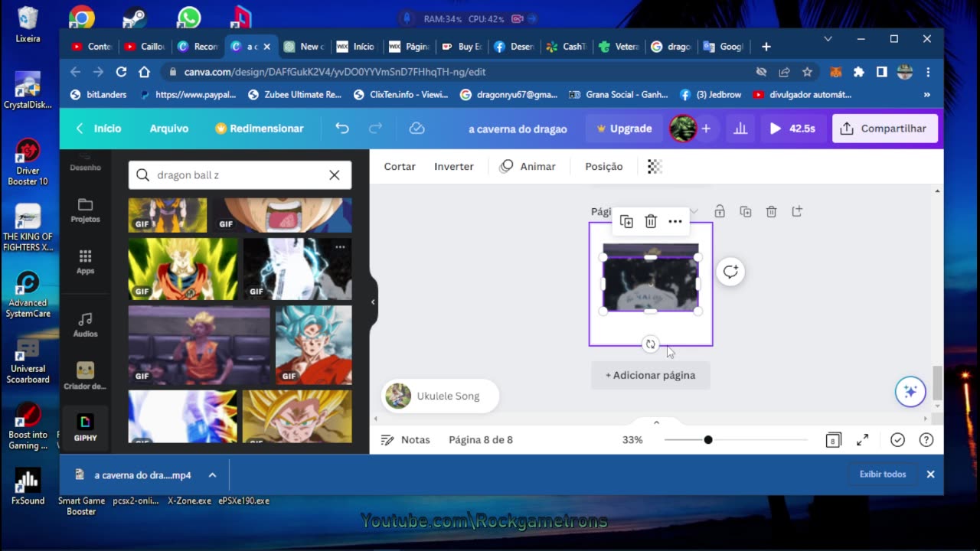
Task: Switch to the CashT browser tab
Action: pyautogui.click(x=567, y=47)
